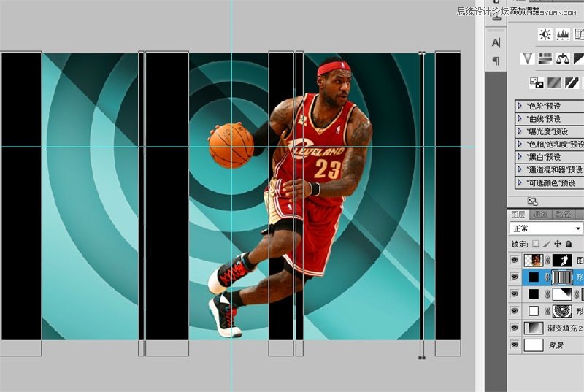Click the player's red headband on canvas

(x=334, y=69)
